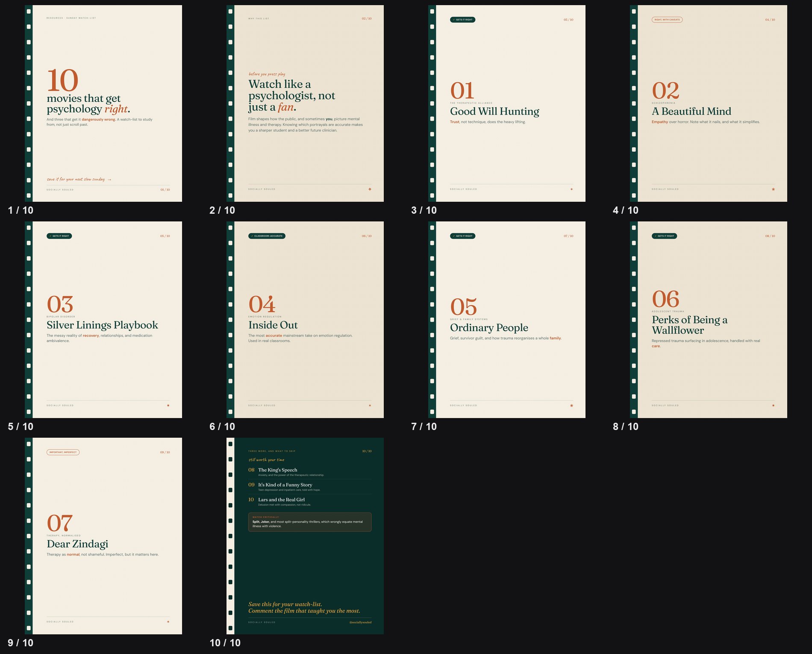Click the "Silver Linings Playbook" title text
Viewport: 812px width, 654px height.
[102, 325]
